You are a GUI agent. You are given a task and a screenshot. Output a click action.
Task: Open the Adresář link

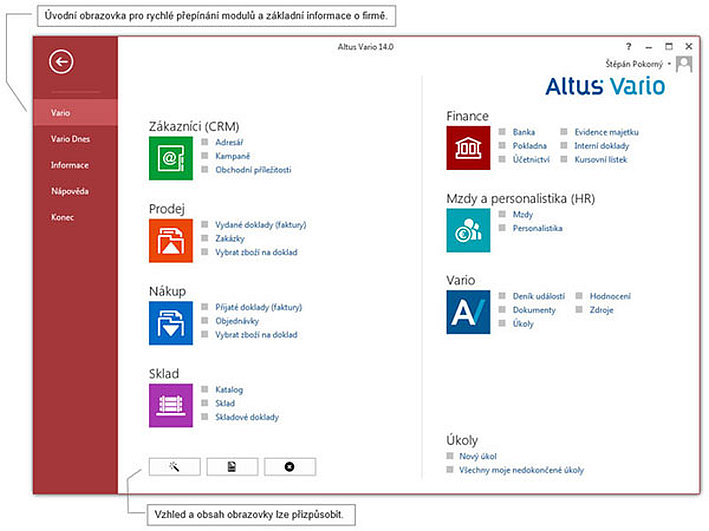229,142
